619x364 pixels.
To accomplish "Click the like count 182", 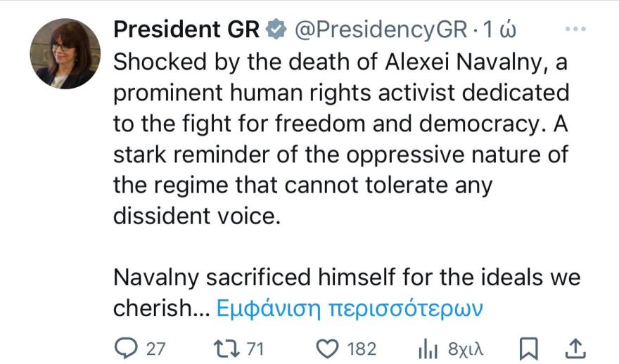I will [x=362, y=349].
